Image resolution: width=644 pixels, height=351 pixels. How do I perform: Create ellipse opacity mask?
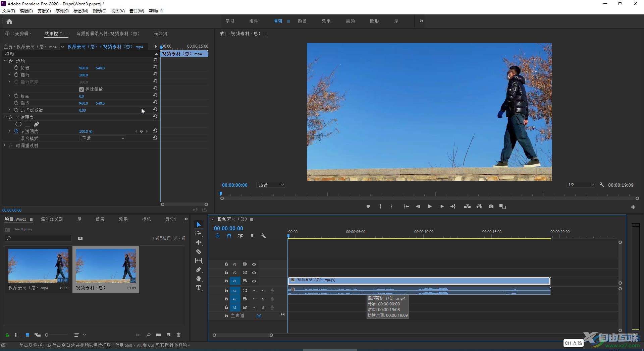(x=18, y=124)
